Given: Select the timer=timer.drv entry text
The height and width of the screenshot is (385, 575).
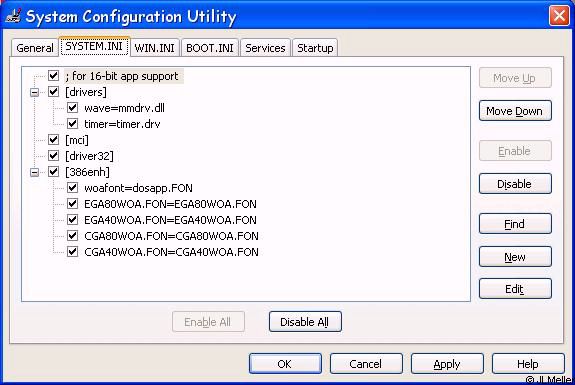Looking at the screenshot, I should point(122,124).
